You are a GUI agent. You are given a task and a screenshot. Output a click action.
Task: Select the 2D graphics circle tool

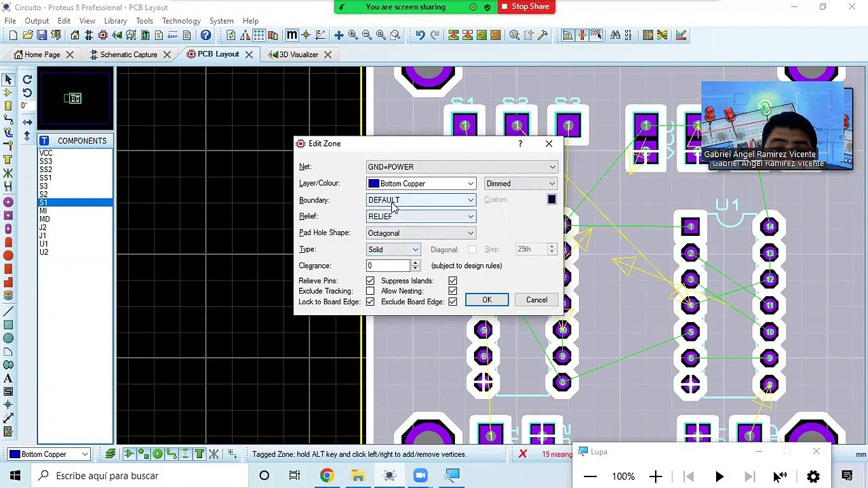8,338
